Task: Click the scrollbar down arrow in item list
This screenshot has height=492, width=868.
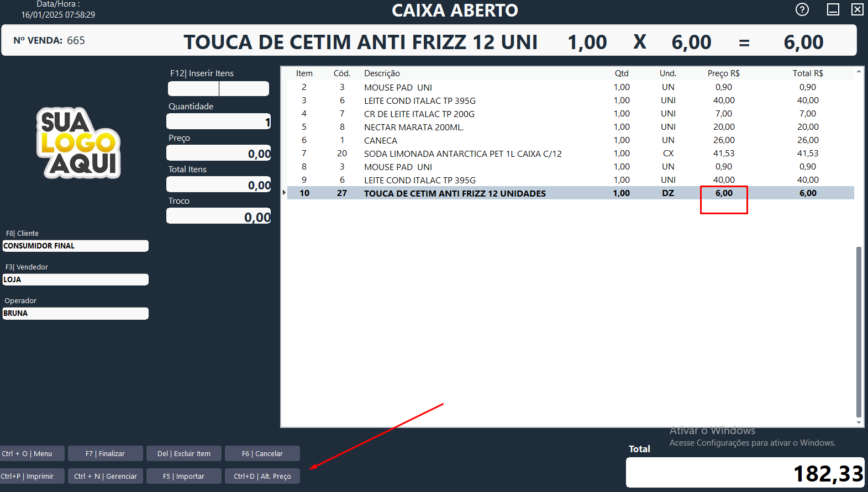Action: [859, 422]
